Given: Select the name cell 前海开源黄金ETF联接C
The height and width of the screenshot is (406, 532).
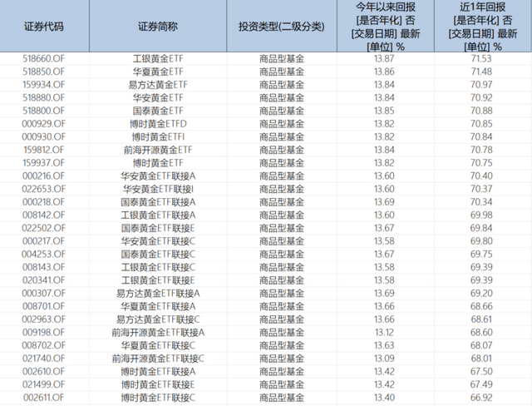Looking at the screenshot, I should [158, 358].
